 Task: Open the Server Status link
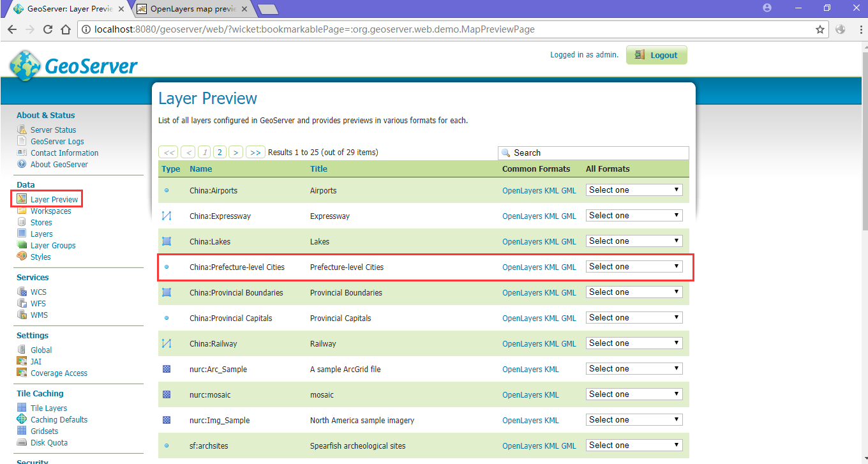point(54,130)
